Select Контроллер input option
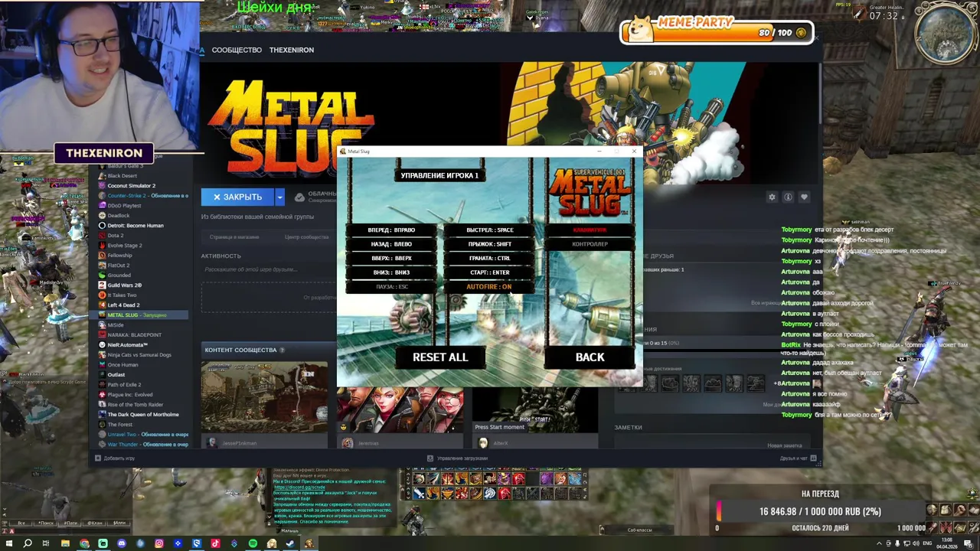The image size is (980, 551). 590,244
